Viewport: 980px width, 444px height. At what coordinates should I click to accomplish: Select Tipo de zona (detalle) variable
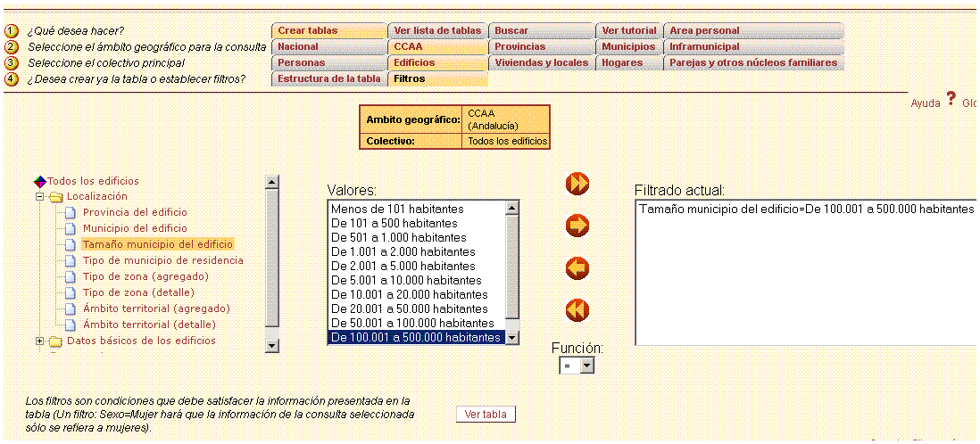138,292
